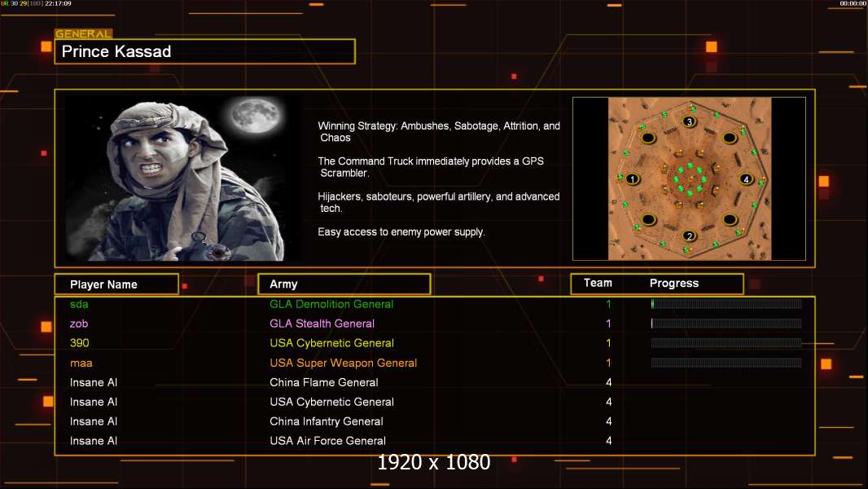
Task: Select the Progress column header
Action: click(x=673, y=283)
